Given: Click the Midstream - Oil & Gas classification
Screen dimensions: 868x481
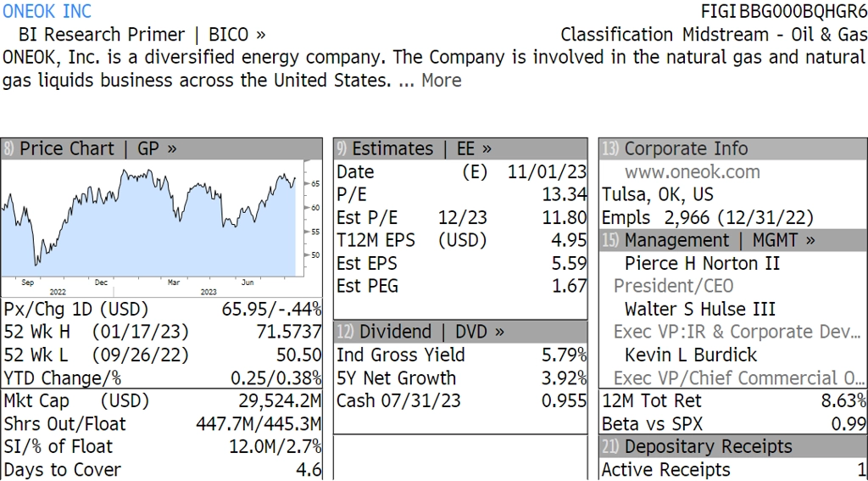Looking at the screenshot, I should point(773,35).
